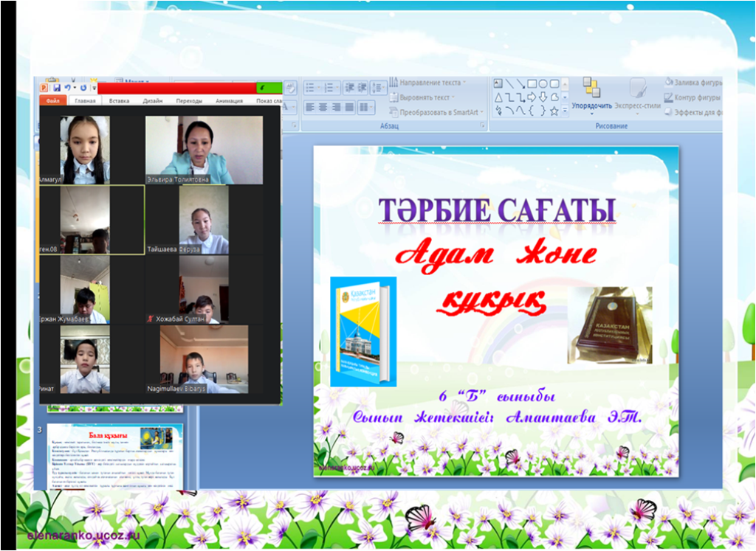Switch to the Вставка ribbon tab

point(119,100)
